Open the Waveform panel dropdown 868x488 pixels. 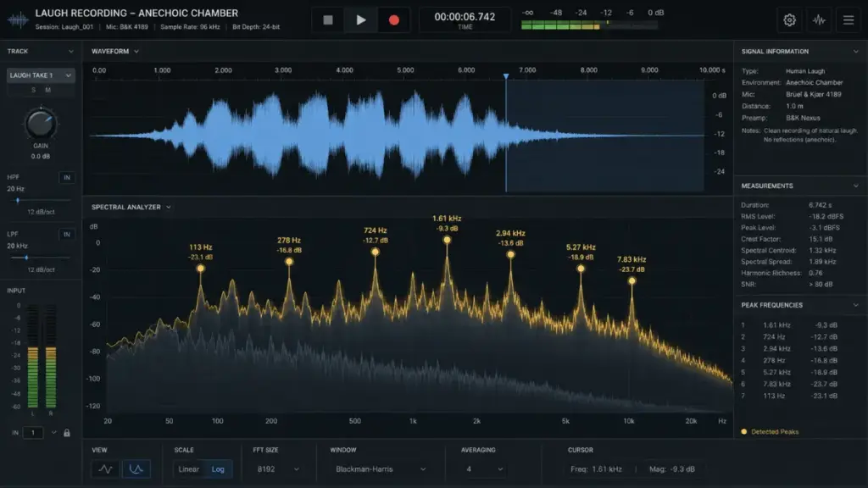[136, 52]
